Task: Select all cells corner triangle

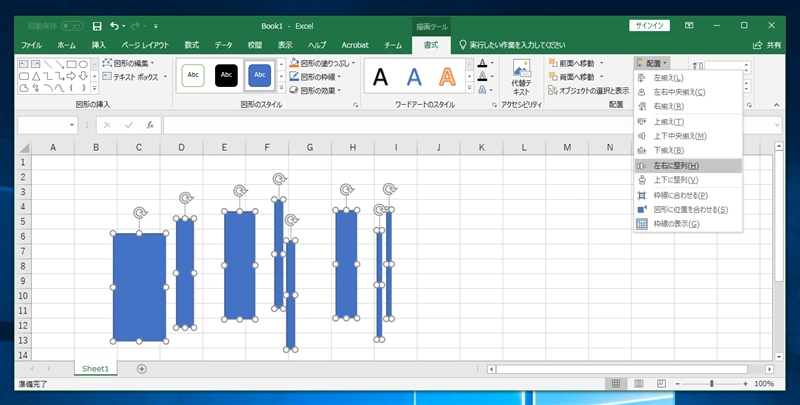Action: (24, 148)
